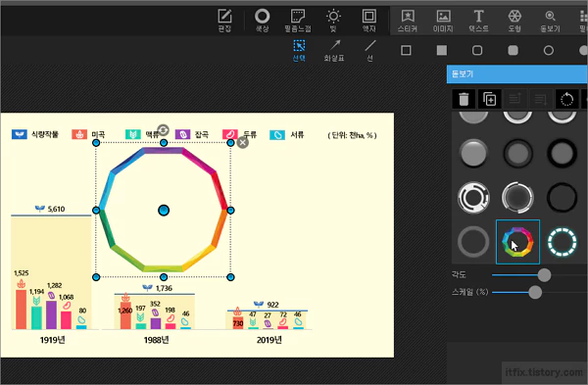Remove magnifier via its gray X button
Screen dimensions: 588x385
pos(243,142)
